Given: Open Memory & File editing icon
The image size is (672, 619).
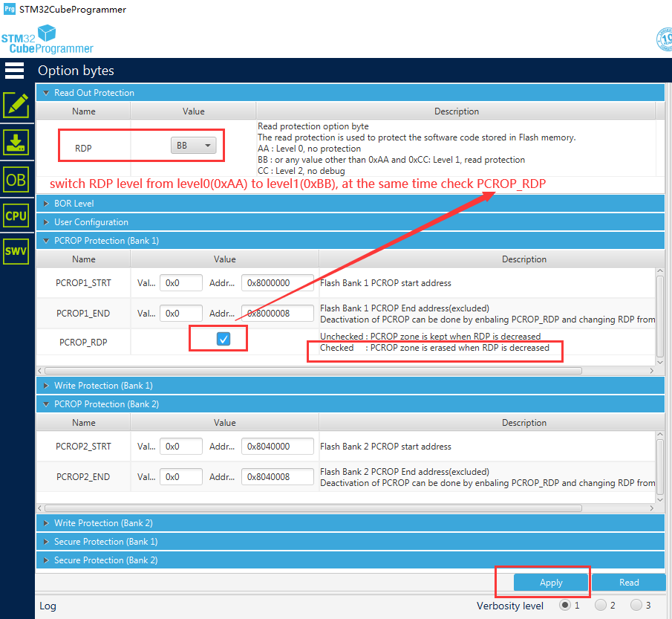Looking at the screenshot, I should click(16, 105).
